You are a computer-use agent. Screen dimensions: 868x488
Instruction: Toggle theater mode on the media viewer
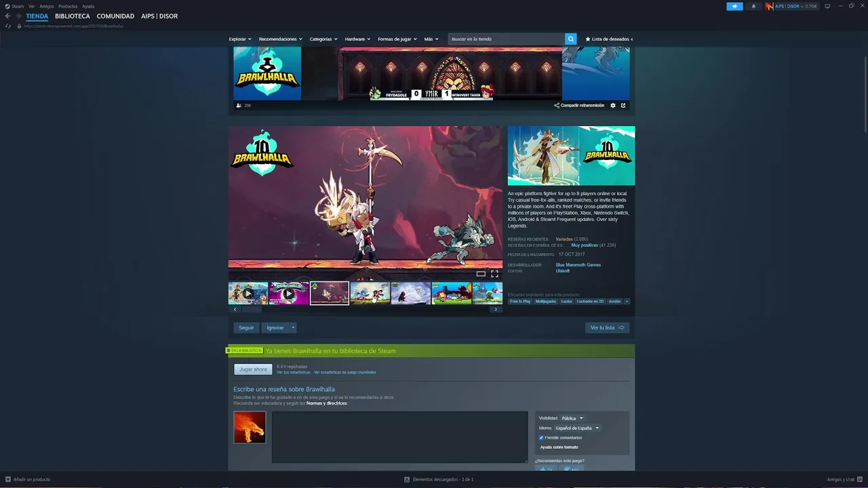pyautogui.click(x=481, y=274)
